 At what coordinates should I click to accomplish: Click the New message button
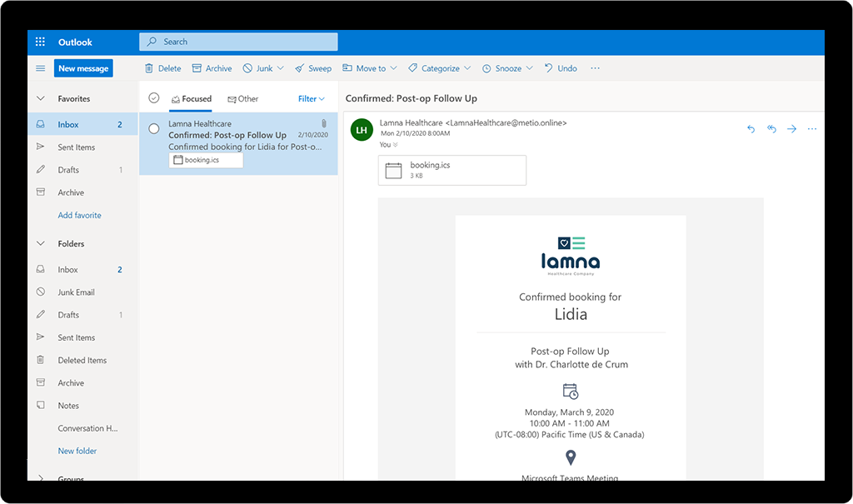(x=82, y=67)
